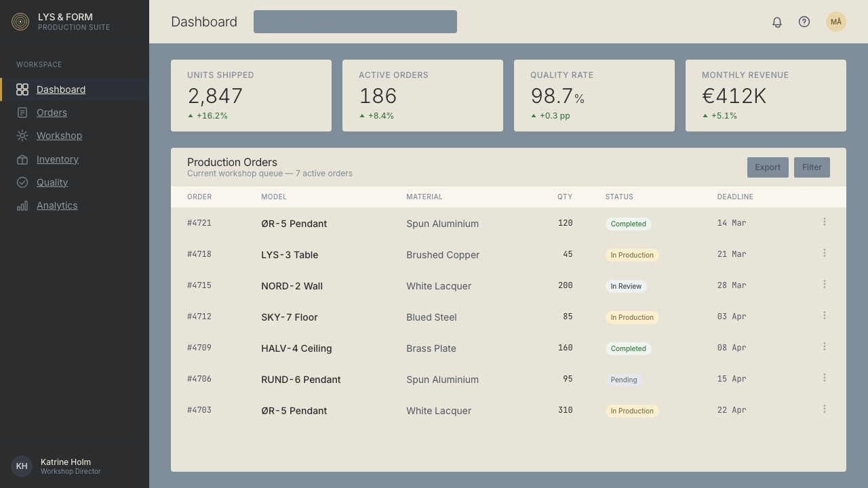Click the help question mark icon
The height and width of the screenshot is (488, 868).
[804, 22]
